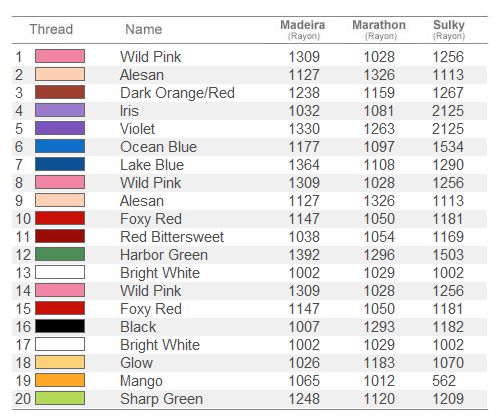The image size is (500, 420).
Task: Click the Madeira Rayon column header
Action: (303, 30)
